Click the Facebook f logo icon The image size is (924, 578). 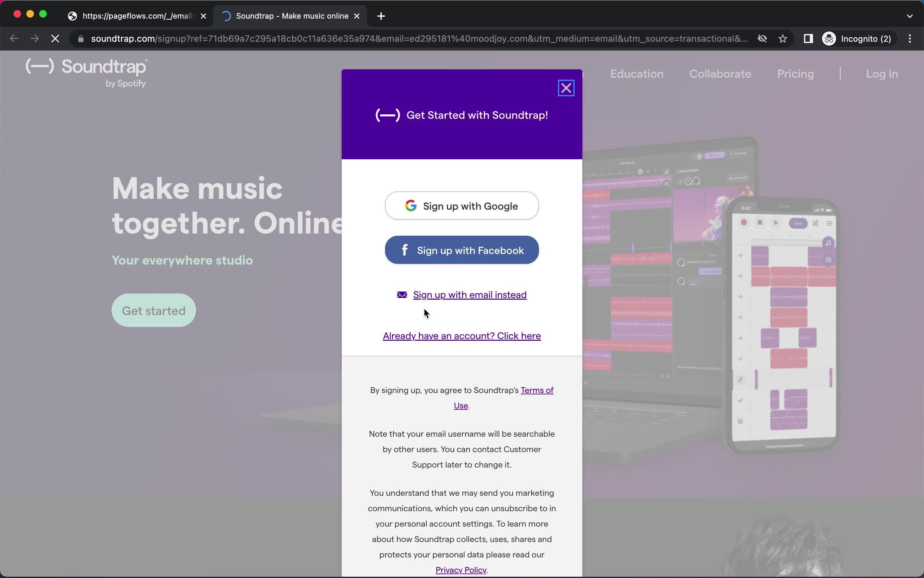point(405,250)
